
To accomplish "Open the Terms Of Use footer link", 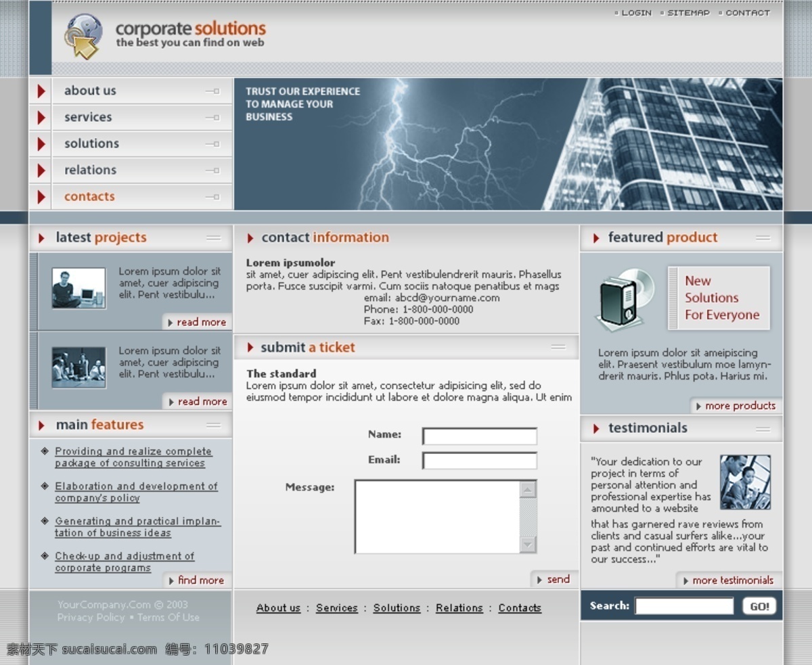I will 168,618.
